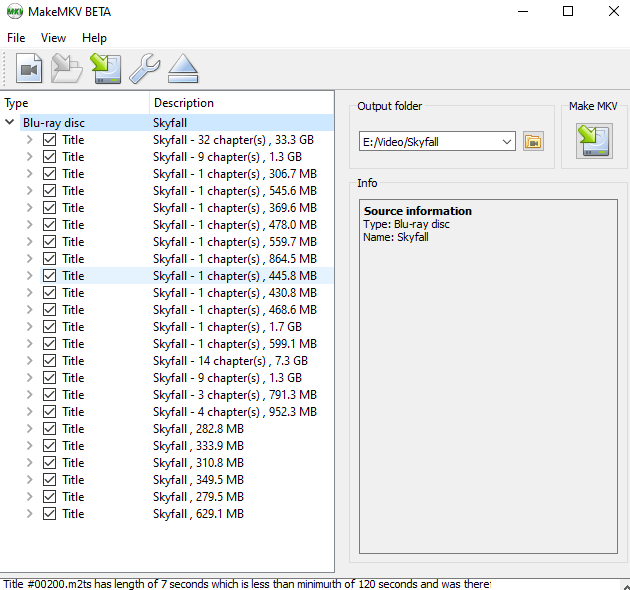The width and height of the screenshot is (630, 590).
Task: Browse for output folder with folder icon
Action: click(x=533, y=141)
